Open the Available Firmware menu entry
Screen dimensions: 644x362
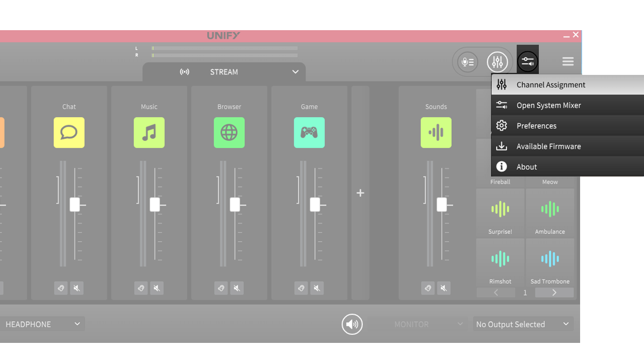548,146
